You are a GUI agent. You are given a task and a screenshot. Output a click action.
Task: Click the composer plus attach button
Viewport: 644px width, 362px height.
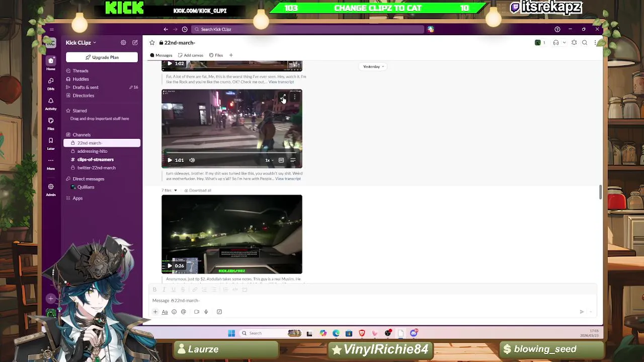click(x=155, y=312)
